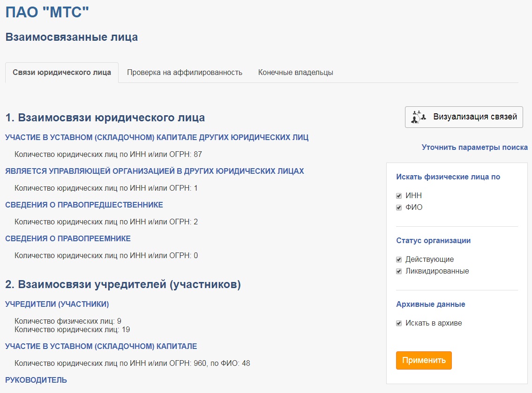Click Количество физических лиц: 9 text
This screenshot has height=393, width=532.
click(68, 321)
